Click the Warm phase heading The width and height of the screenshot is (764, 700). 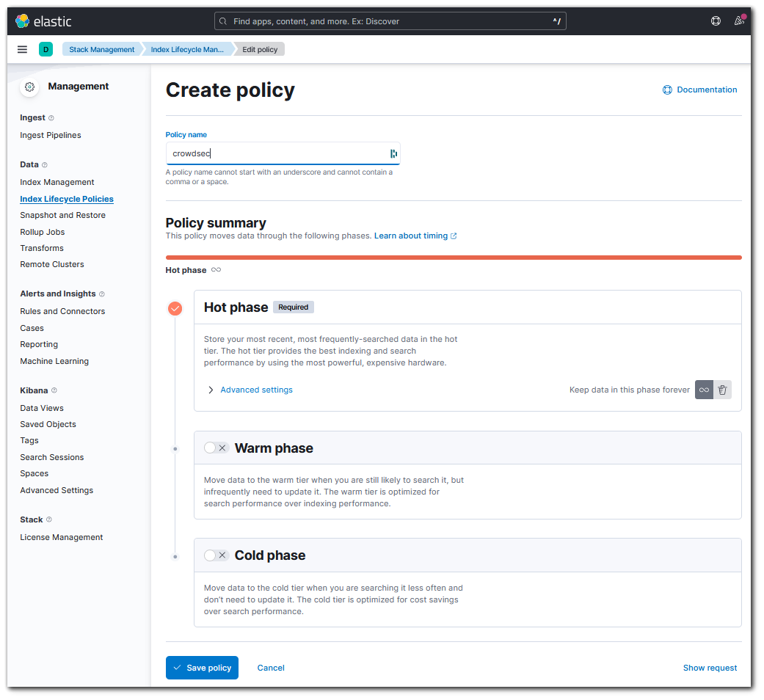[274, 448]
